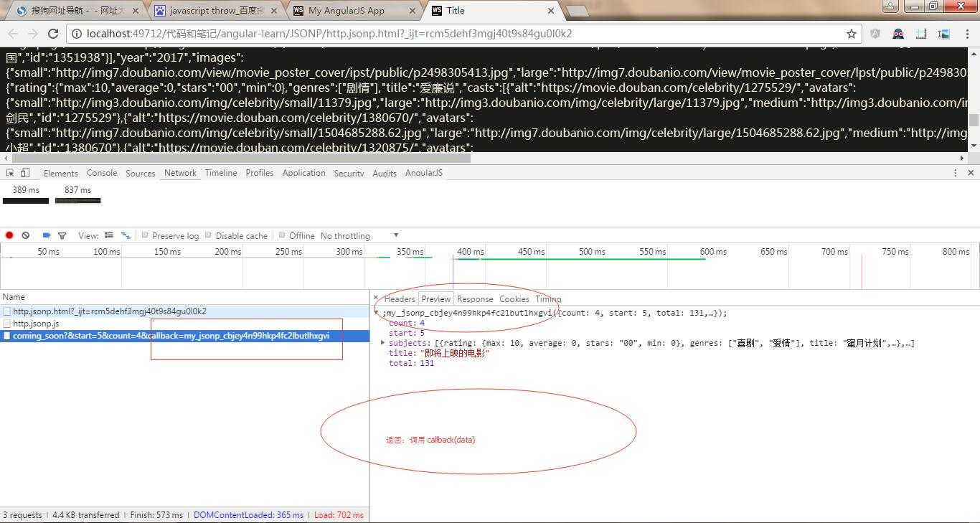Open the Profiles panel
The height and width of the screenshot is (523, 980).
(260, 173)
